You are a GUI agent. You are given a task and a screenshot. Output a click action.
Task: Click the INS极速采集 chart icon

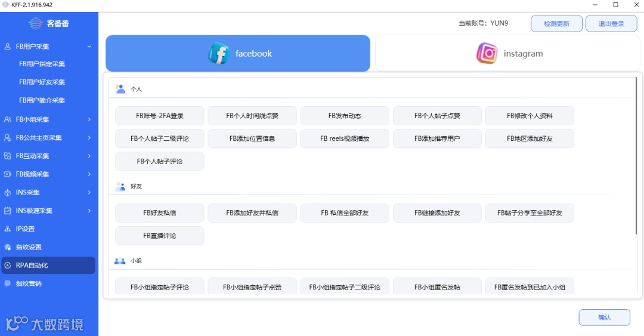tap(7, 211)
